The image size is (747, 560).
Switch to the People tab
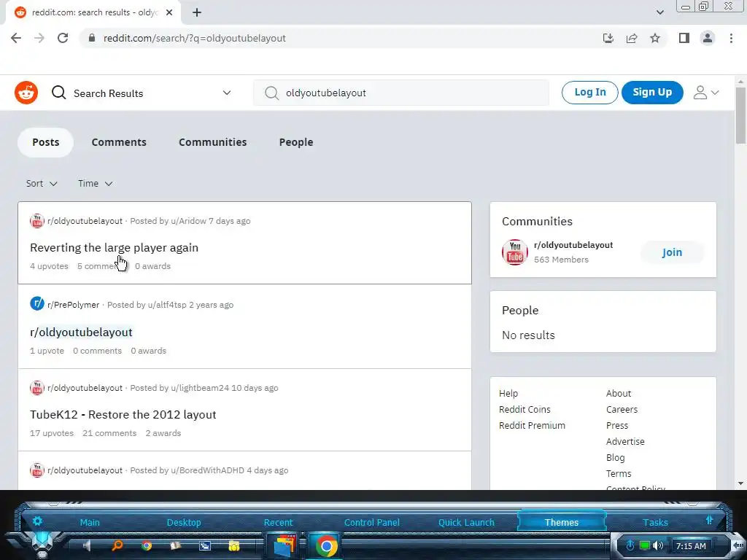click(296, 142)
